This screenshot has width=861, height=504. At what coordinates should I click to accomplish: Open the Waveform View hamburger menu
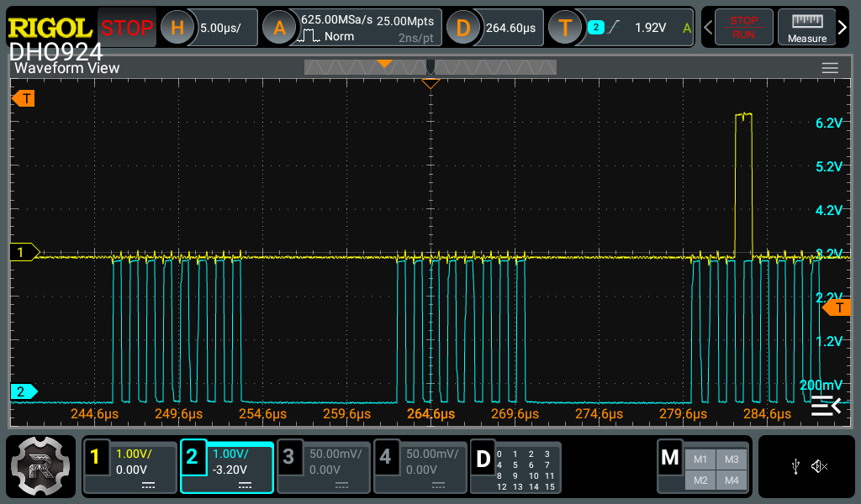[x=830, y=68]
